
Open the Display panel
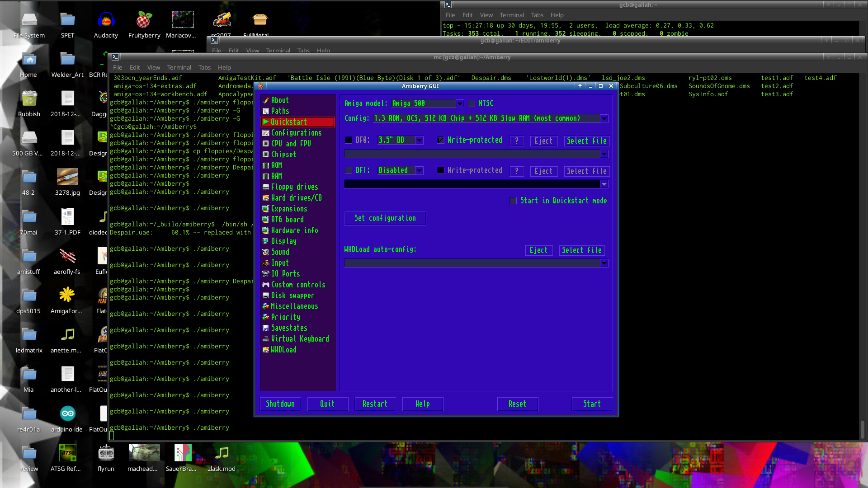point(297,241)
